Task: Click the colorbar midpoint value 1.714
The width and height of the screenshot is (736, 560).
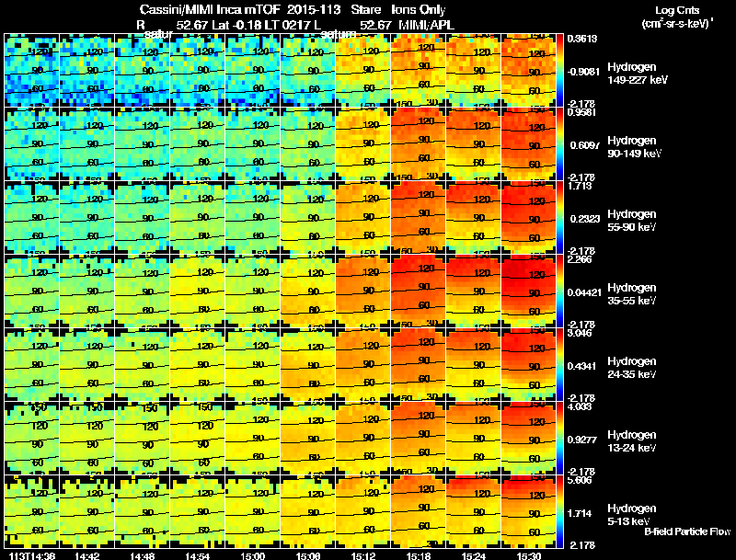Action: (x=580, y=514)
